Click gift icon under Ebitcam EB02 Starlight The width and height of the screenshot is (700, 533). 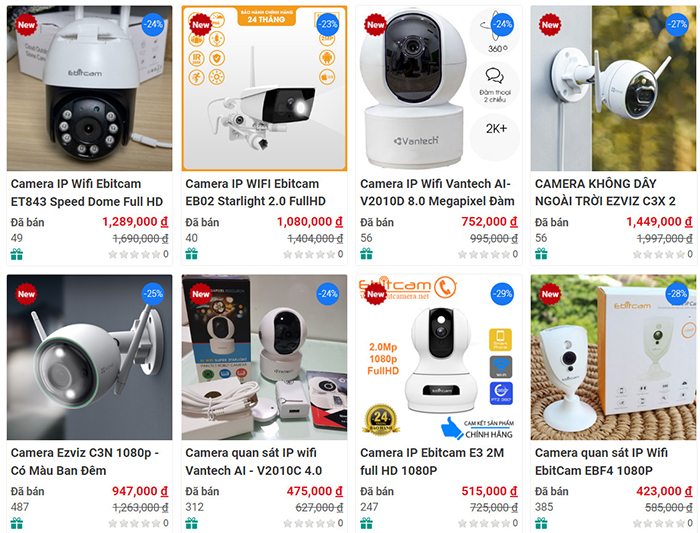pos(192,254)
